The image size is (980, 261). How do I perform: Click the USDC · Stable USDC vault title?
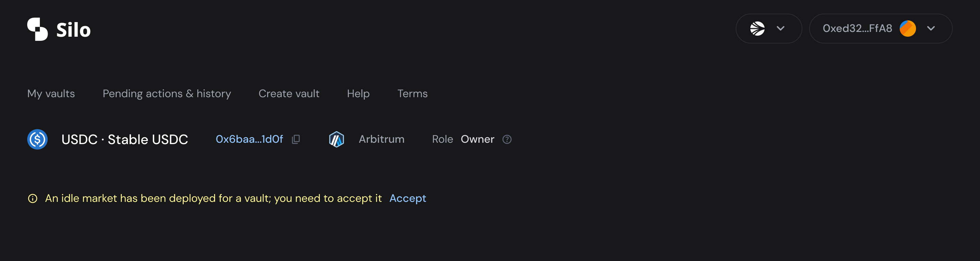pos(125,139)
